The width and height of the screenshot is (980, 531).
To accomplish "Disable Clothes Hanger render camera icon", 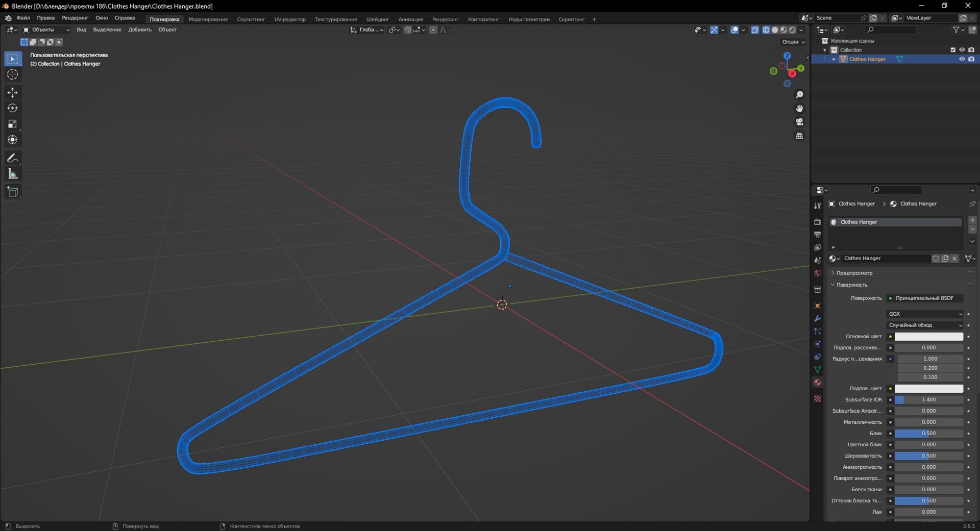I will pos(971,59).
